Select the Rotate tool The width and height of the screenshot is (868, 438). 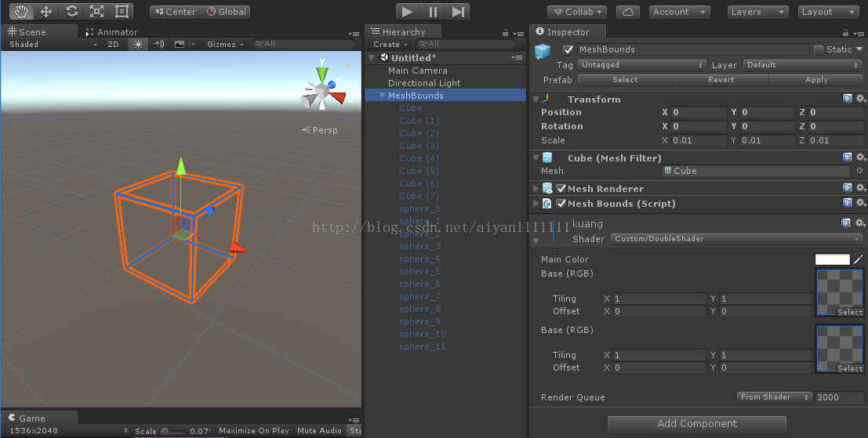coord(72,12)
